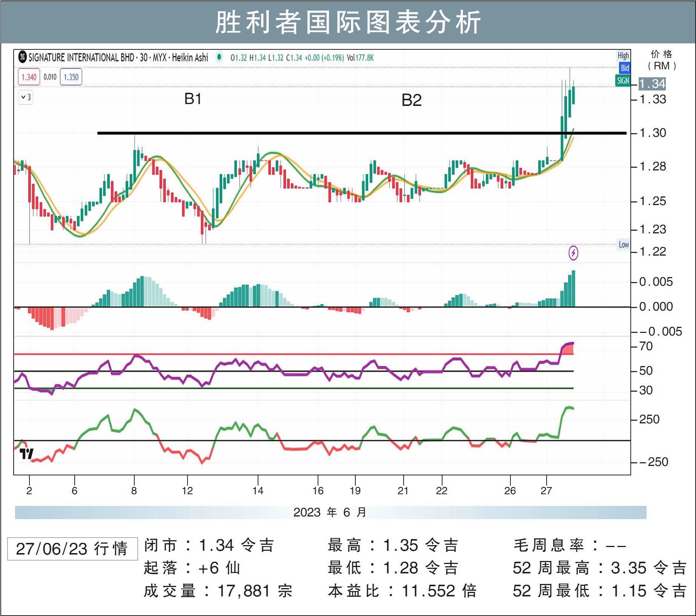Click the 1.34 current price marker
This screenshot has width=696, height=616.
652,83
